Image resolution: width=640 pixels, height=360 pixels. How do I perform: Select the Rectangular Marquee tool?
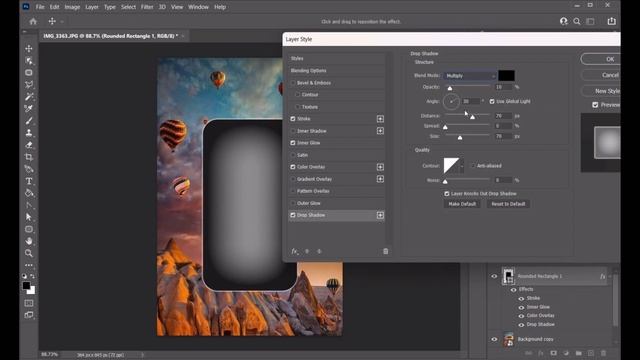point(29,73)
